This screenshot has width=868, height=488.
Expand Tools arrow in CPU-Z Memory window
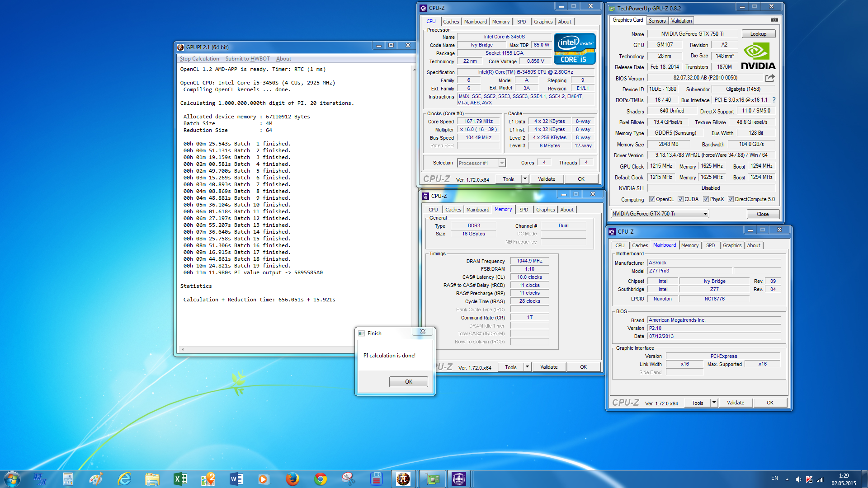(x=527, y=367)
